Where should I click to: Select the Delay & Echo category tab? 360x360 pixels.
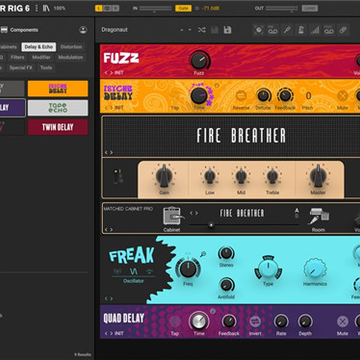point(39,47)
